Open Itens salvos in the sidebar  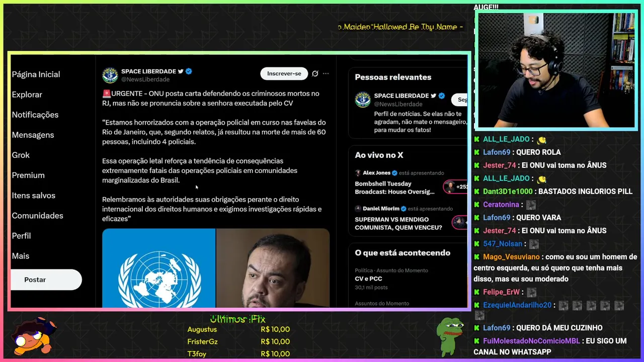click(33, 195)
